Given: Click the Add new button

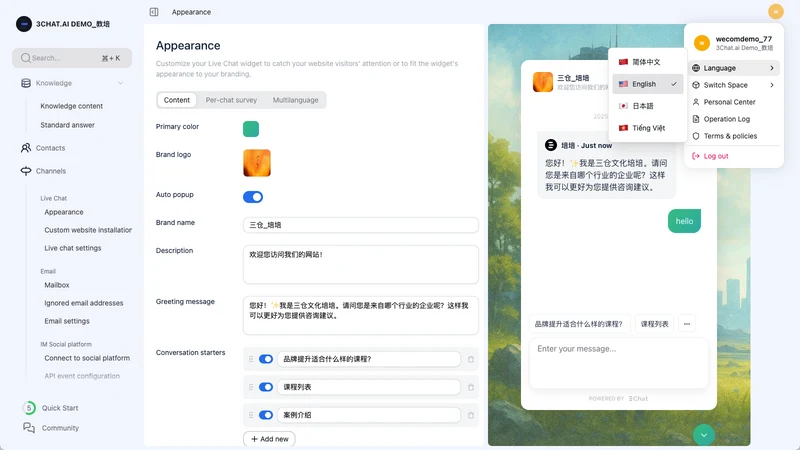Looking at the screenshot, I should [269, 439].
